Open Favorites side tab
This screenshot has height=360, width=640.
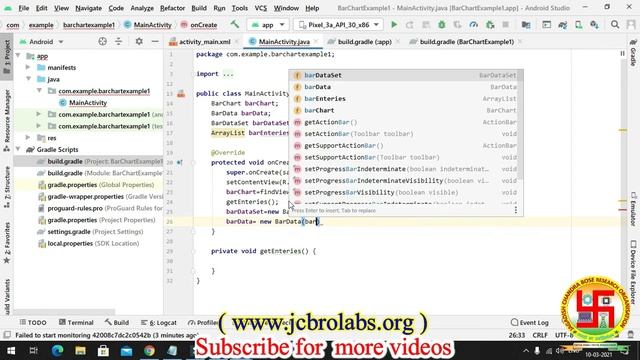[x=7, y=243]
